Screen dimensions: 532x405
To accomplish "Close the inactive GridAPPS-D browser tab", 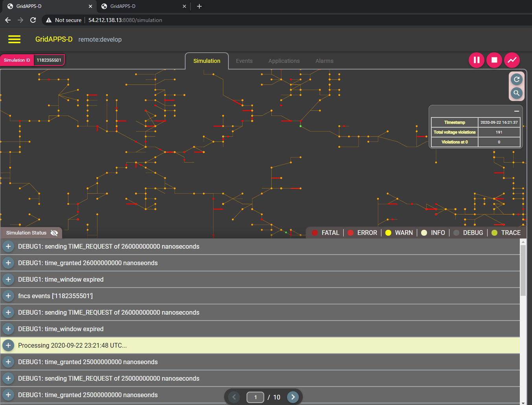I will (x=184, y=6).
